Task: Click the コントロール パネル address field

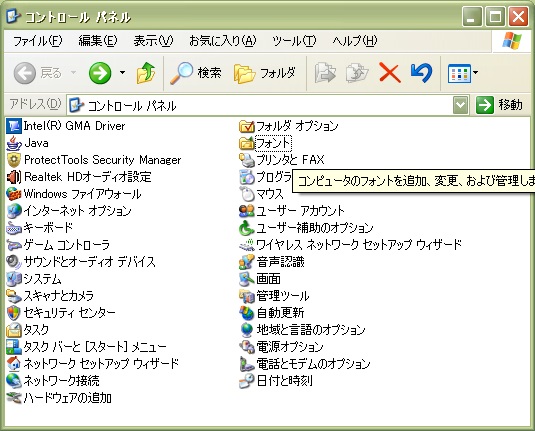Action: click(260, 105)
